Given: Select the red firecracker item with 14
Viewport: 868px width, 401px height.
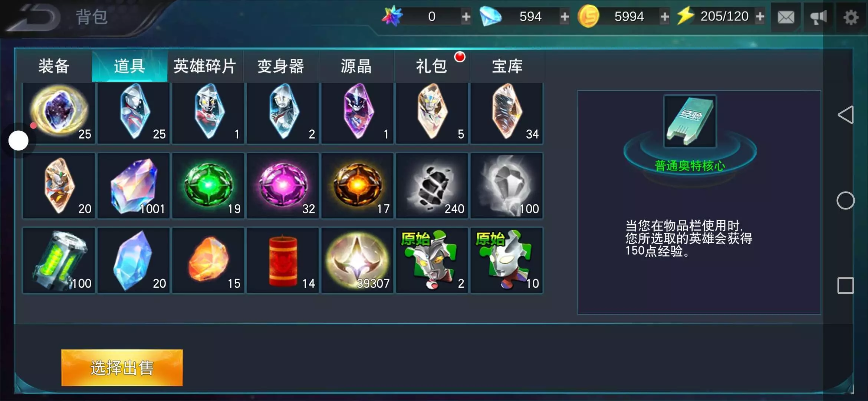Looking at the screenshot, I should pyautogui.click(x=283, y=260).
